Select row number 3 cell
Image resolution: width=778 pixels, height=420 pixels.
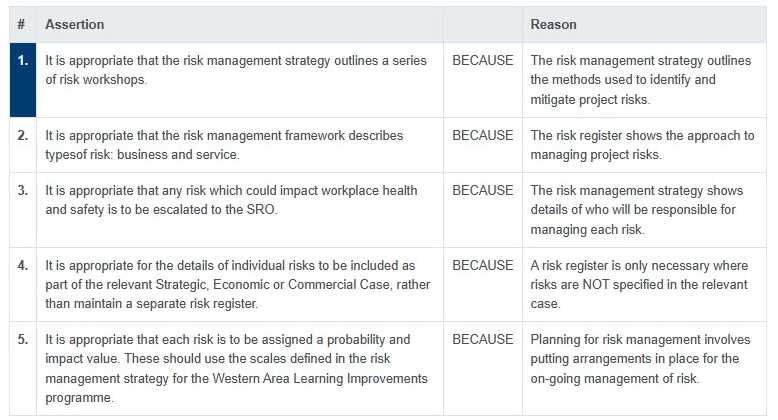[x=23, y=190]
